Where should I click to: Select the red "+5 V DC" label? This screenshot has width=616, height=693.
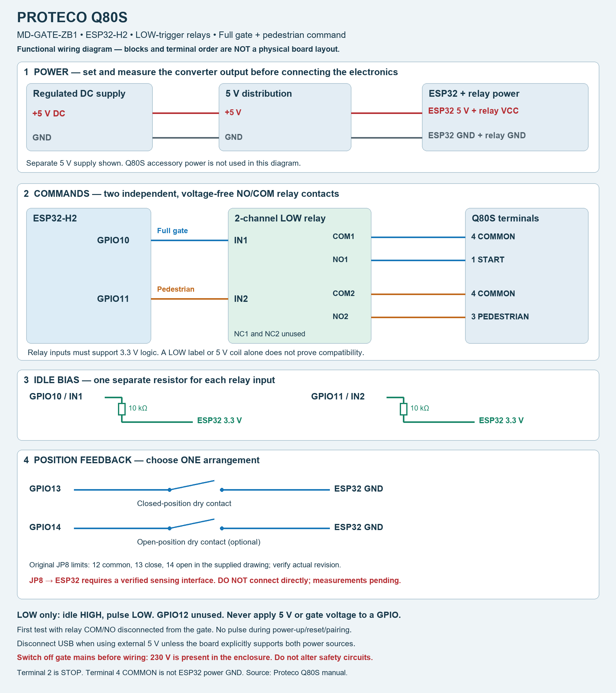[x=49, y=114]
